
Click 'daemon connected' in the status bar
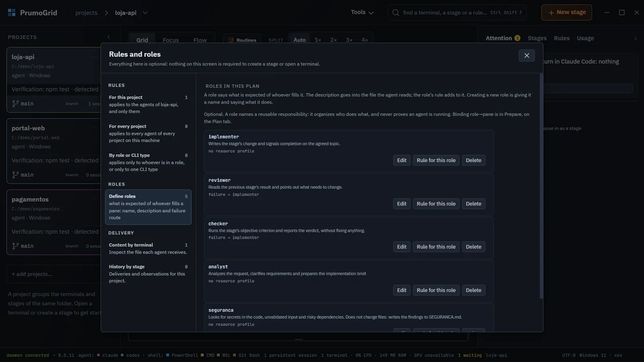click(x=28, y=355)
